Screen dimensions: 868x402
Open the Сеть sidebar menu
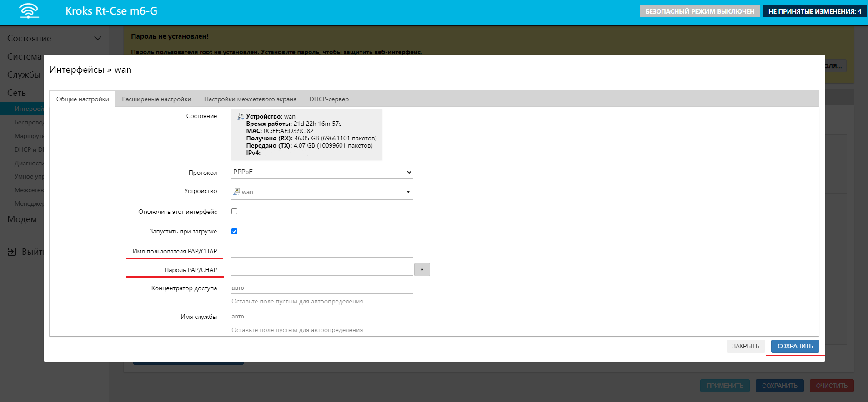pos(16,93)
